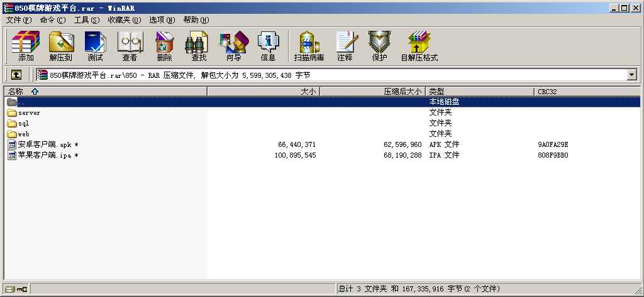Sort by CRC32 column header

pyautogui.click(x=587, y=92)
